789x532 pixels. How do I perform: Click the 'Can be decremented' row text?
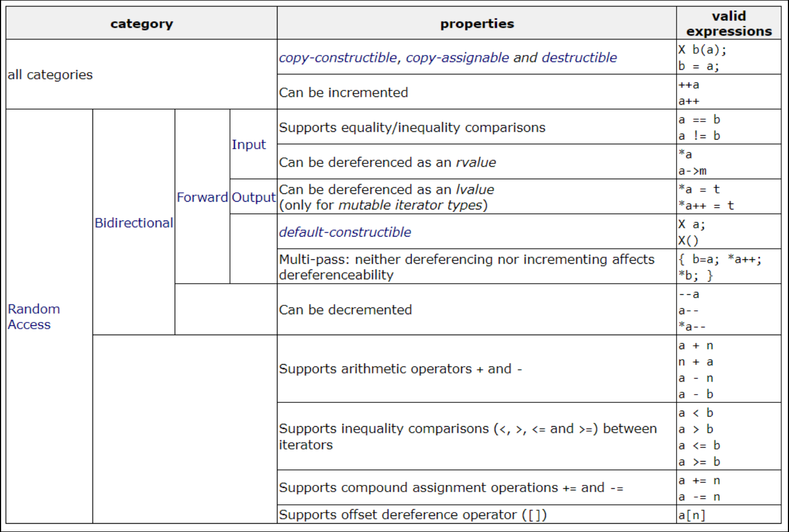tap(345, 310)
